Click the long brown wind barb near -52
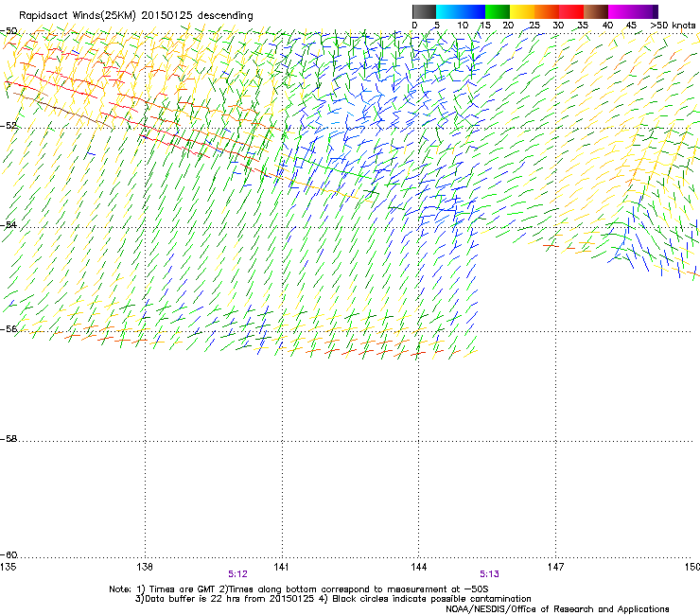This screenshot has height=615, width=700. pyautogui.click(x=62, y=111)
